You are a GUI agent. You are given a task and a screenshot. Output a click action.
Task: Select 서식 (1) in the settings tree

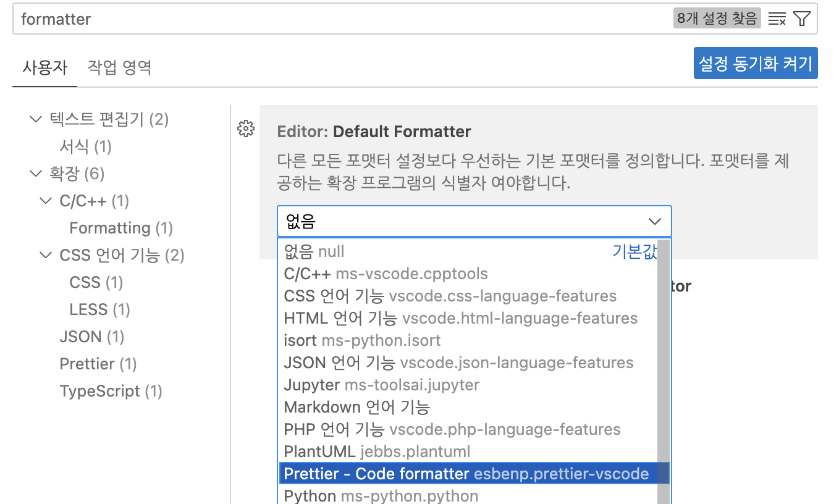point(85,146)
